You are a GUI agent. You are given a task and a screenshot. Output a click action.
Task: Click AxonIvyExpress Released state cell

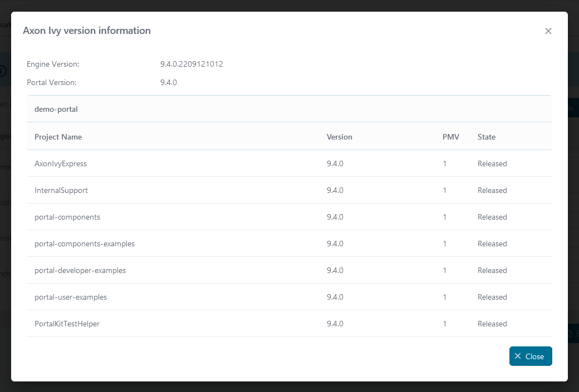click(492, 163)
